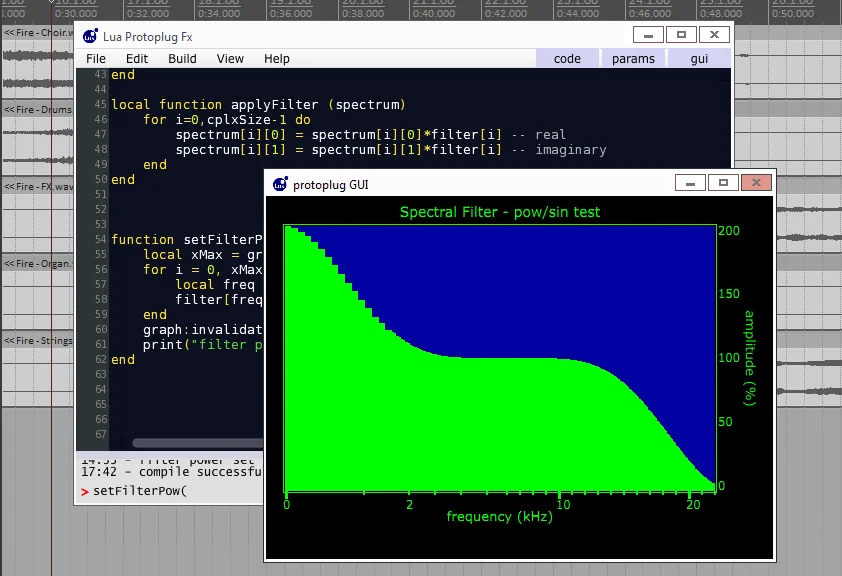Switch to the code tab
This screenshot has height=576, width=842.
[567, 59]
